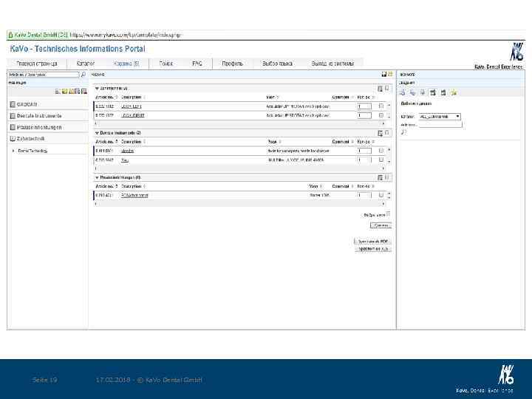The height and width of the screenshot is (399, 532).
Task: Click the CAD/CAM category icon
Action: click(x=13, y=104)
